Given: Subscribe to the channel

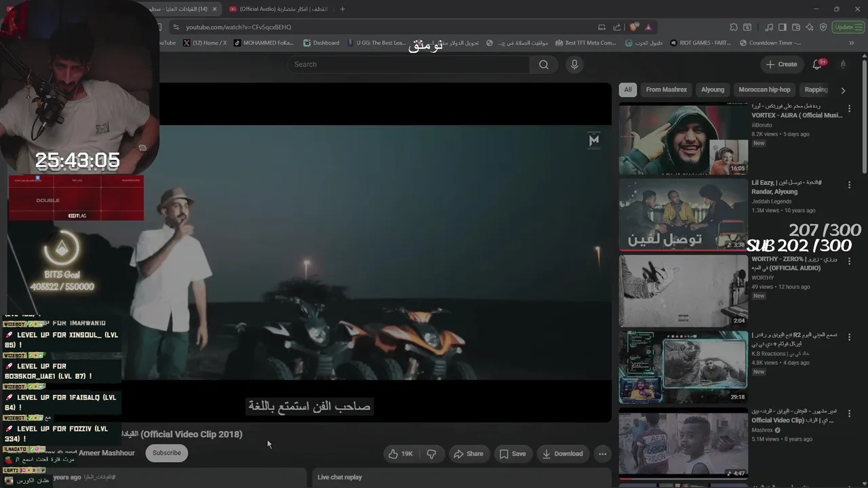Looking at the screenshot, I should 167,453.
